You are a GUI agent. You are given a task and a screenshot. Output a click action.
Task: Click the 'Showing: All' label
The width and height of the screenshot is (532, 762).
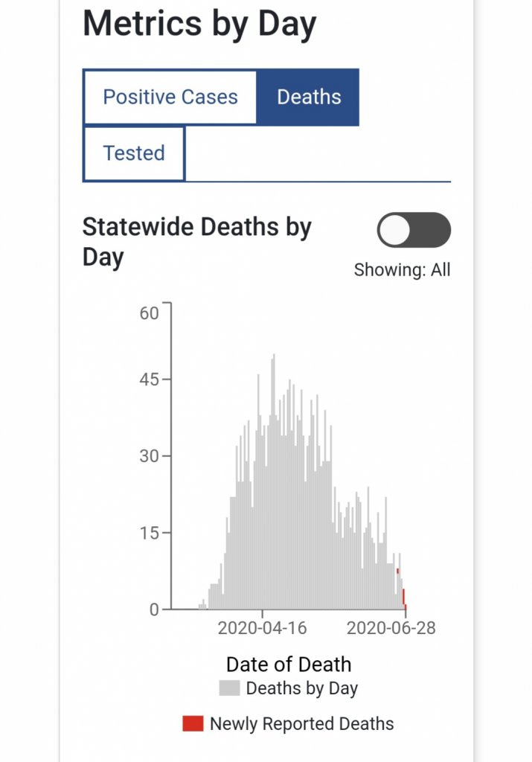[x=402, y=269]
